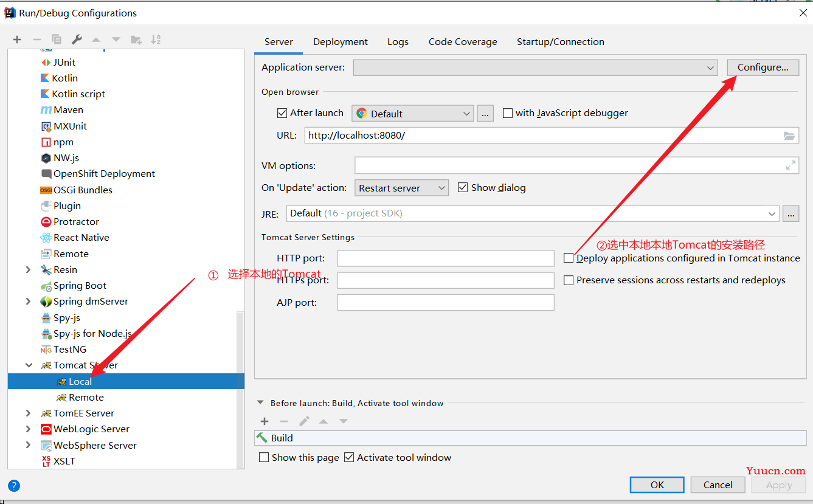The height and width of the screenshot is (504, 813).
Task: Toggle the Show dialog checkbox
Action: pyautogui.click(x=463, y=187)
